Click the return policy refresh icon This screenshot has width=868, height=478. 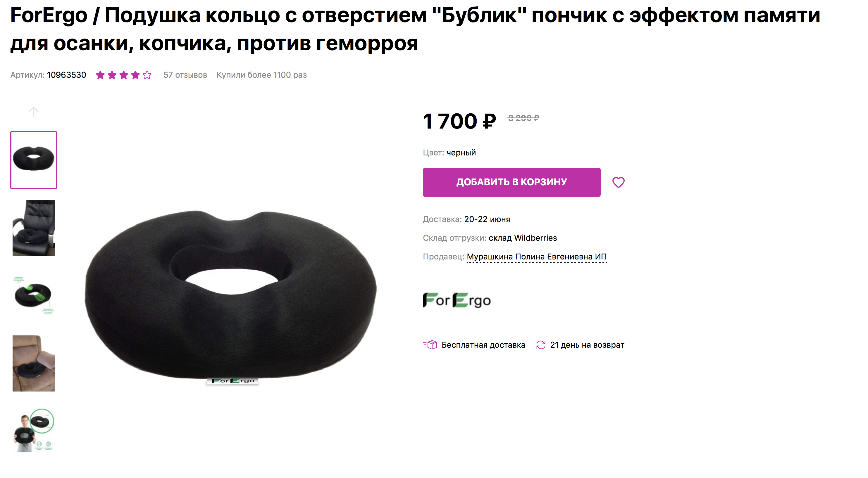[540, 345]
